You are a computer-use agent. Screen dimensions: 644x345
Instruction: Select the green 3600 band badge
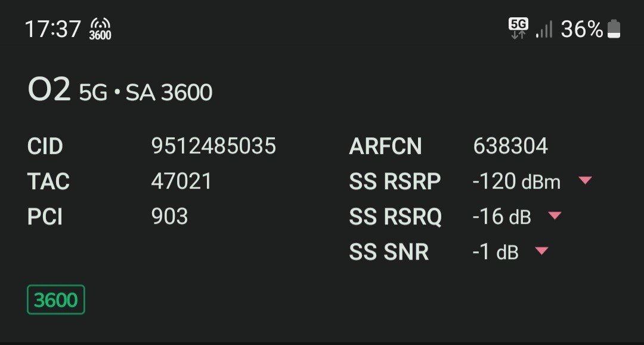56,300
